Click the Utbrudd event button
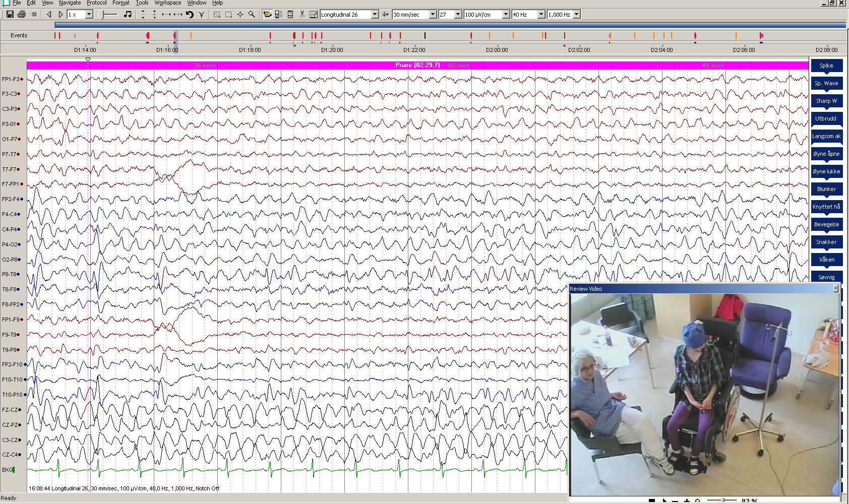Viewport: 849px width, 504px height. tap(826, 118)
